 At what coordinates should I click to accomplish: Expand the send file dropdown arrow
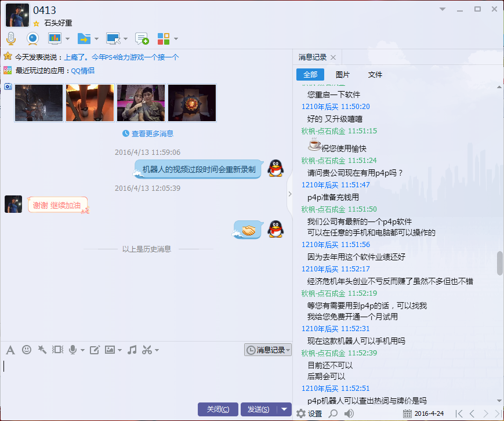[x=96, y=39]
